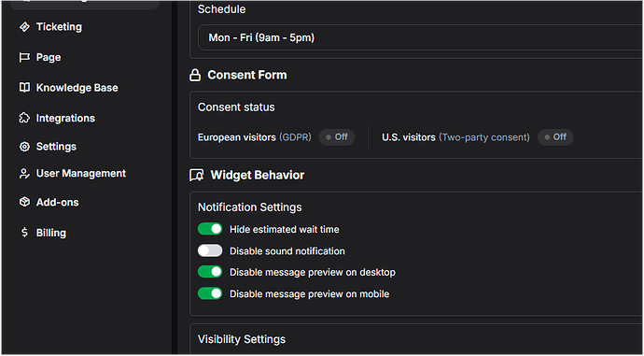Click the Add-ons box icon
Viewport: 644px width, 356px height.
pos(24,202)
